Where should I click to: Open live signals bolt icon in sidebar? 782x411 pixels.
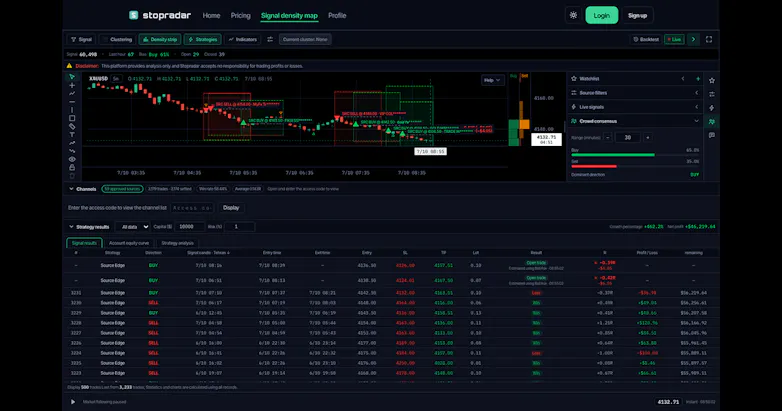point(712,108)
